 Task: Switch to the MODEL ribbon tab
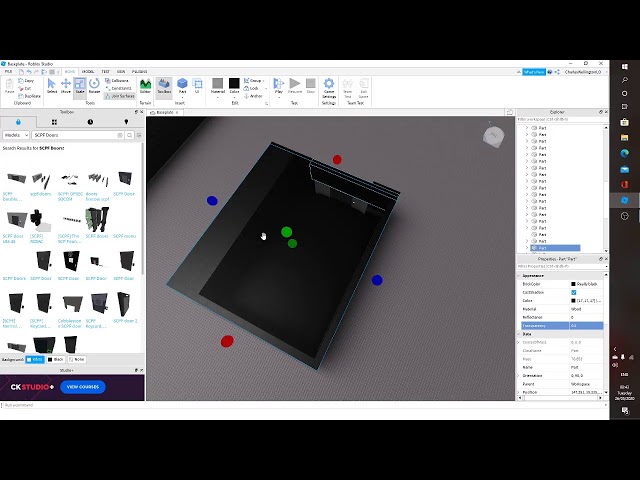[88, 71]
